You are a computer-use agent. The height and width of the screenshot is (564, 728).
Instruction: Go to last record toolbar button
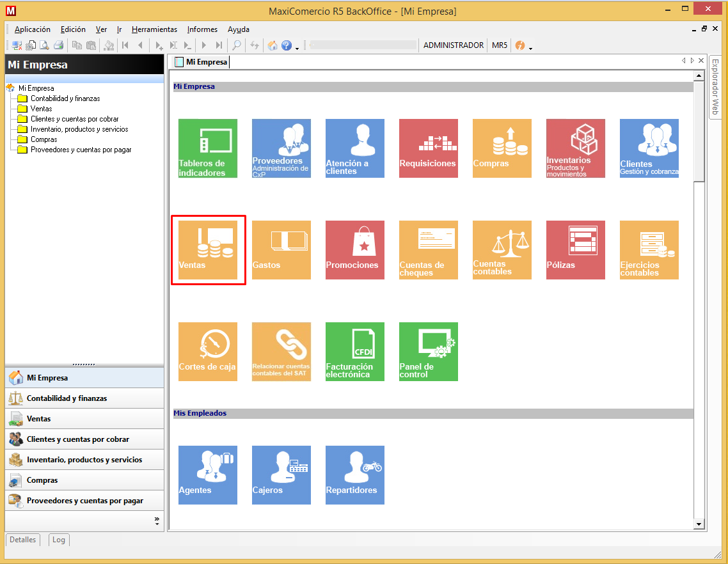pyautogui.click(x=219, y=45)
